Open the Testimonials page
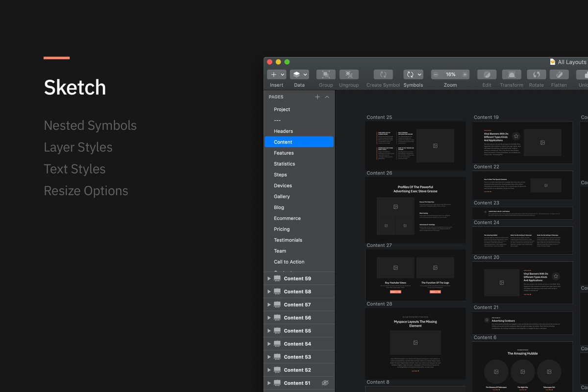The height and width of the screenshot is (392, 588). pos(299,240)
